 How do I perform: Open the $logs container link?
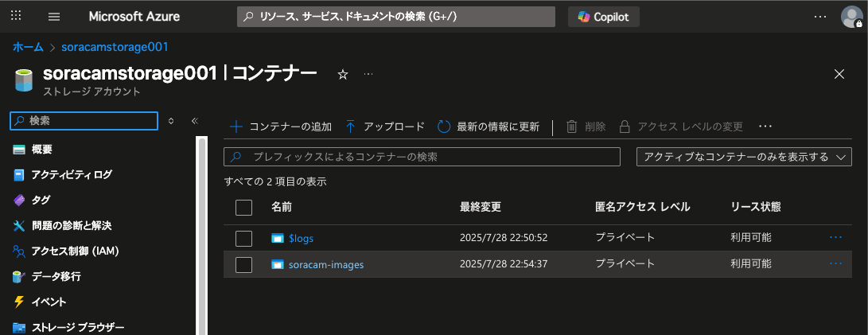click(x=302, y=238)
